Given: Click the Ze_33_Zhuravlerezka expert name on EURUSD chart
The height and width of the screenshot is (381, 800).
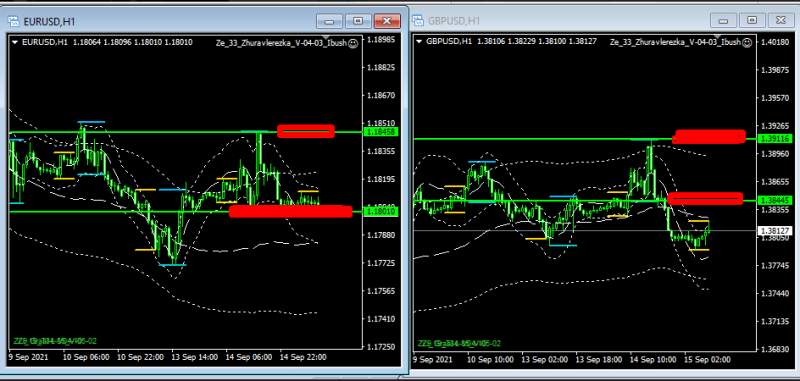Looking at the screenshot, I should 281,43.
